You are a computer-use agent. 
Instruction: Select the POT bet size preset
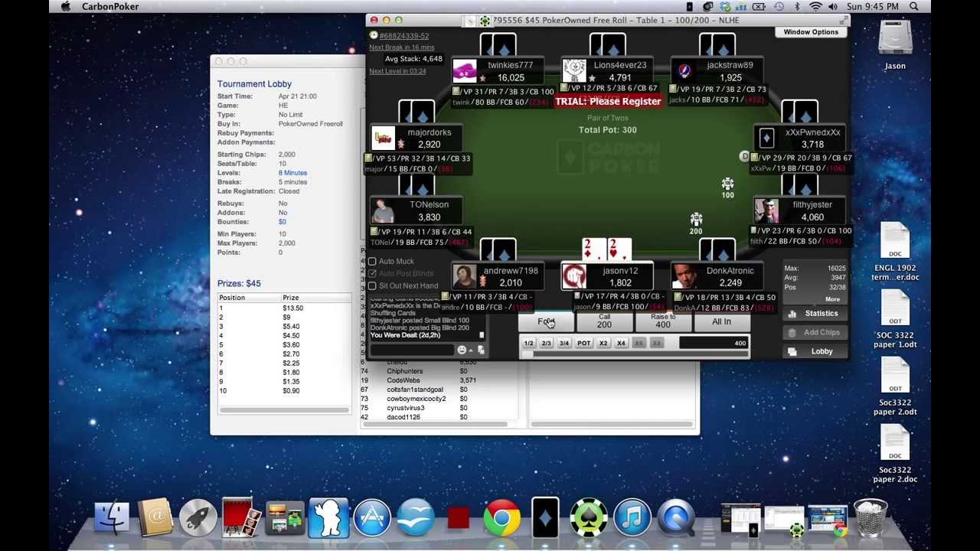click(x=583, y=344)
